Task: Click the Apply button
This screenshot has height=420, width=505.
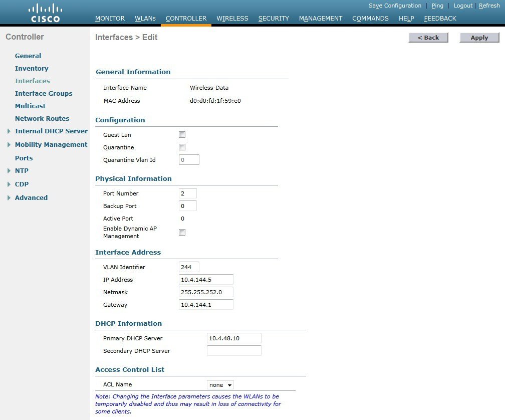Action: (x=478, y=37)
